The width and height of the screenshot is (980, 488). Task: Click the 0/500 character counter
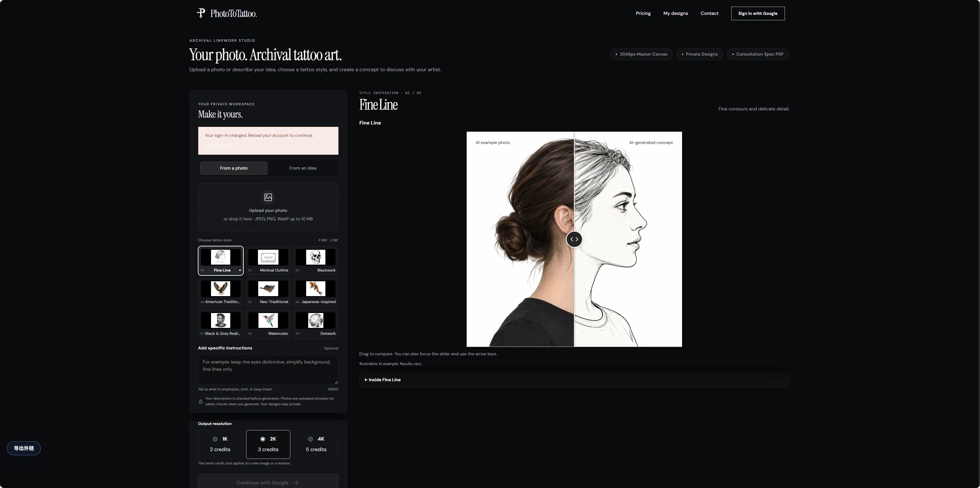(333, 389)
